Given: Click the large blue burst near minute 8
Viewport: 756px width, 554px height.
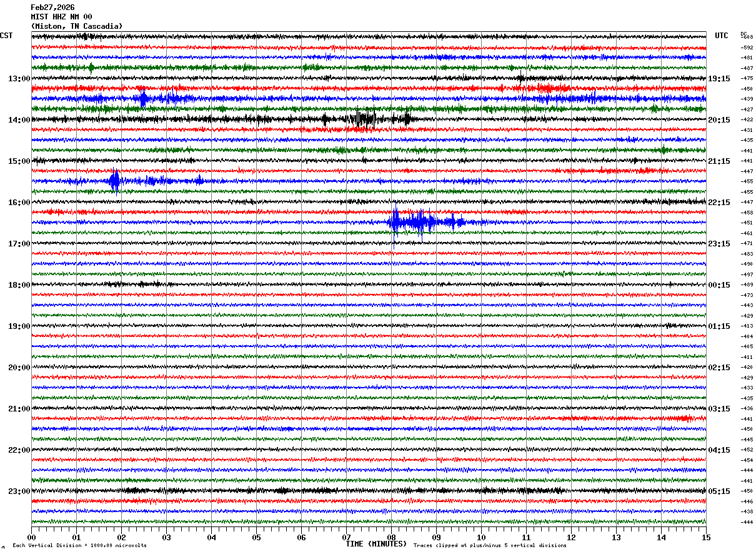Looking at the screenshot, I should tap(414, 223).
